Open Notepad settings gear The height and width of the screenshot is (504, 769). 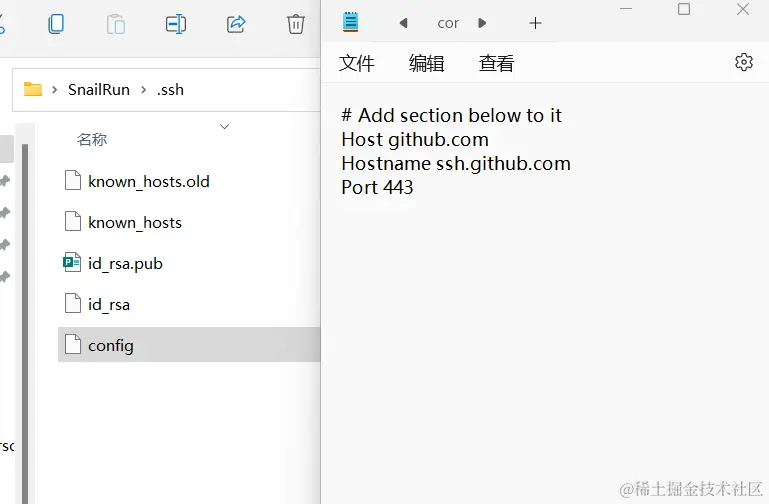pyautogui.click(x=743, y=62)
